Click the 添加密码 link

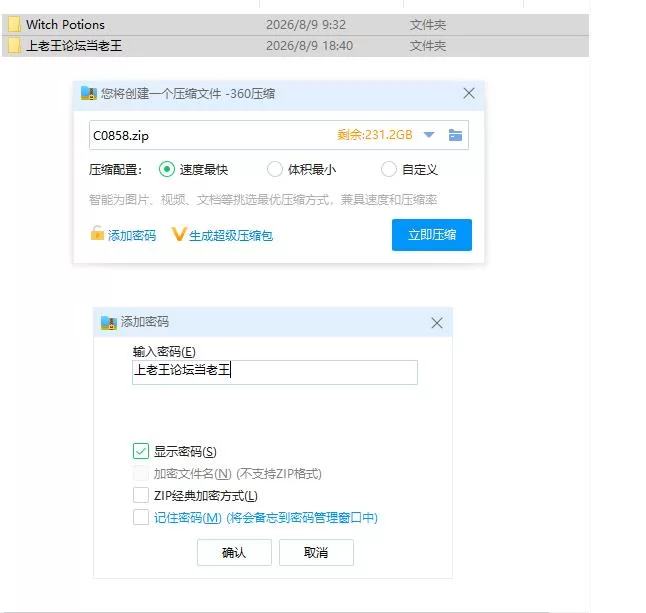point(132,235)
